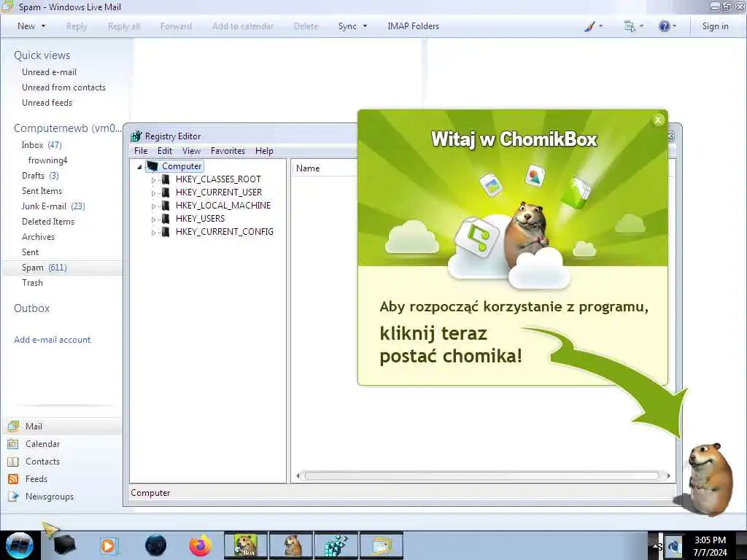Viewport: 747px width, 560px height.
Task: Collapse the Computernewb account heading
Action: pyautogui.click(x=67, y=128)
